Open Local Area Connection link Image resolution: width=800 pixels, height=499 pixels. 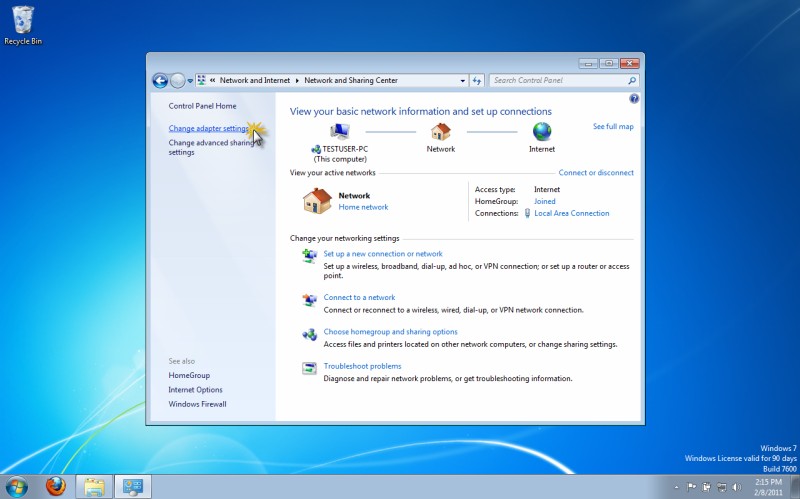571,214
